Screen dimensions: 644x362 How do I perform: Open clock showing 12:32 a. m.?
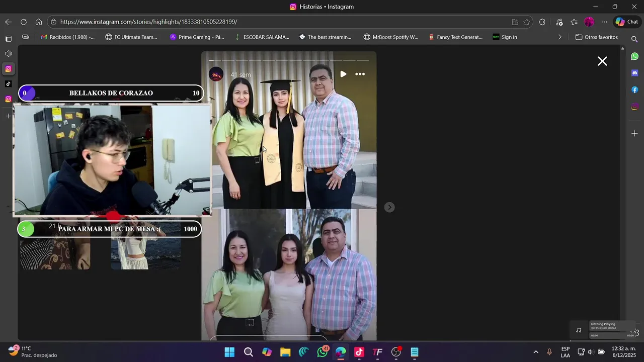624,352
